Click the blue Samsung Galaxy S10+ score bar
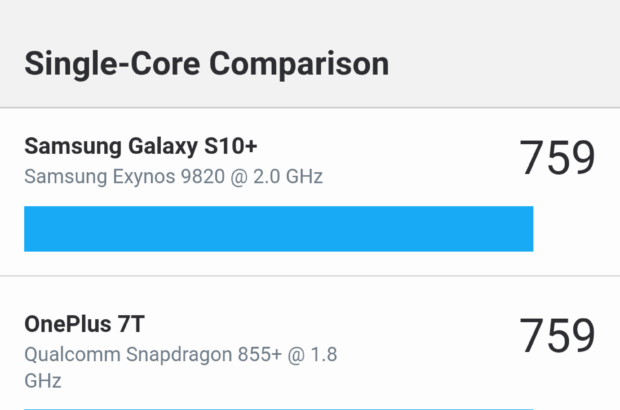620x410 pixels. tap(278, 229)
